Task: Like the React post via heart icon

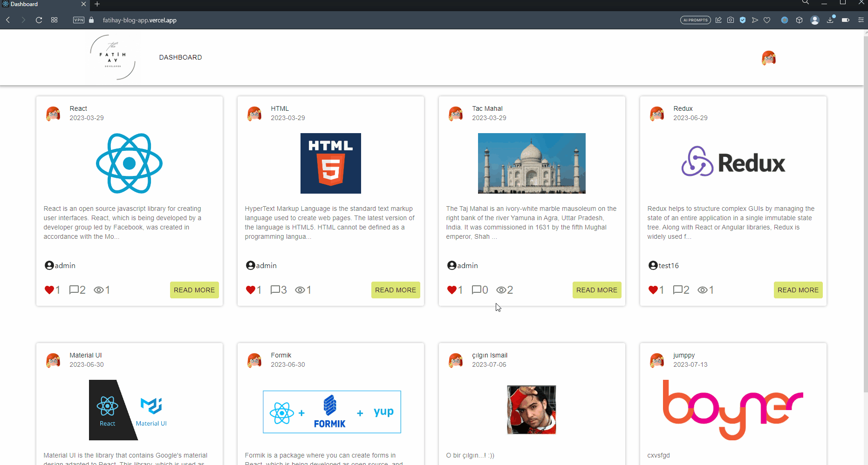Action: click(49, 290)
